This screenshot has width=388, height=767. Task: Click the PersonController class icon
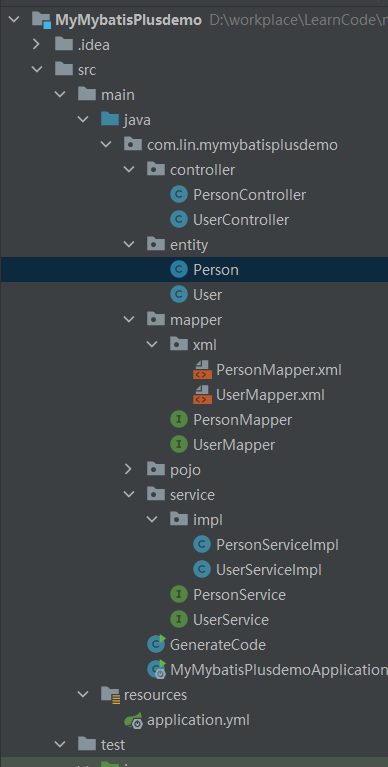(179, 195)
